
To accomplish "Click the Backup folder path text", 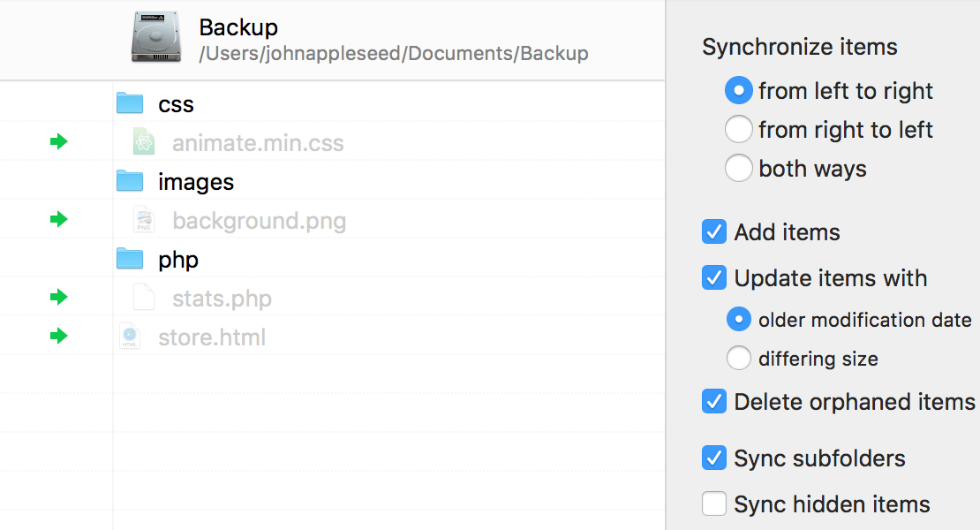I will [393, 53].
